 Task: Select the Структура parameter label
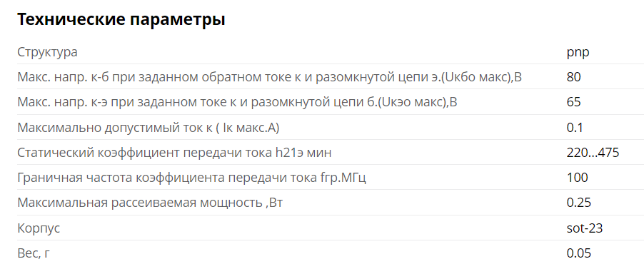(x=47, y=53)
